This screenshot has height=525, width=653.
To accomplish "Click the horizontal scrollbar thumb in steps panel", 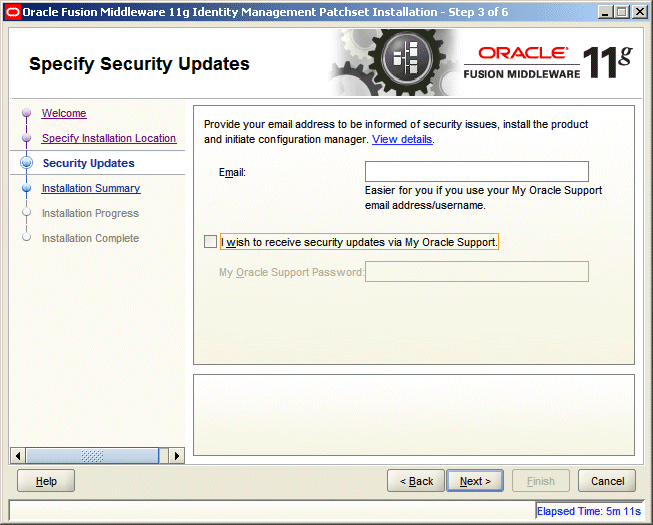I will point(92,456).
